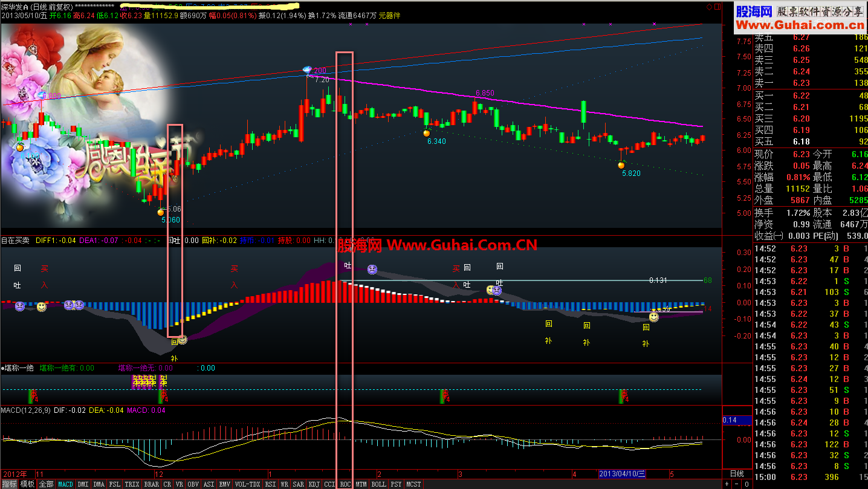The image size is (868, 489).
Task: Switch to VOL-TDX indicator tab
Action: 248,484
